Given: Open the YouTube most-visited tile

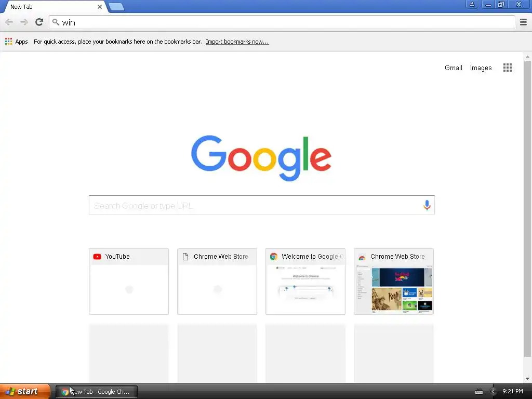Looking at the screenshot, I should tap(129, 282).
